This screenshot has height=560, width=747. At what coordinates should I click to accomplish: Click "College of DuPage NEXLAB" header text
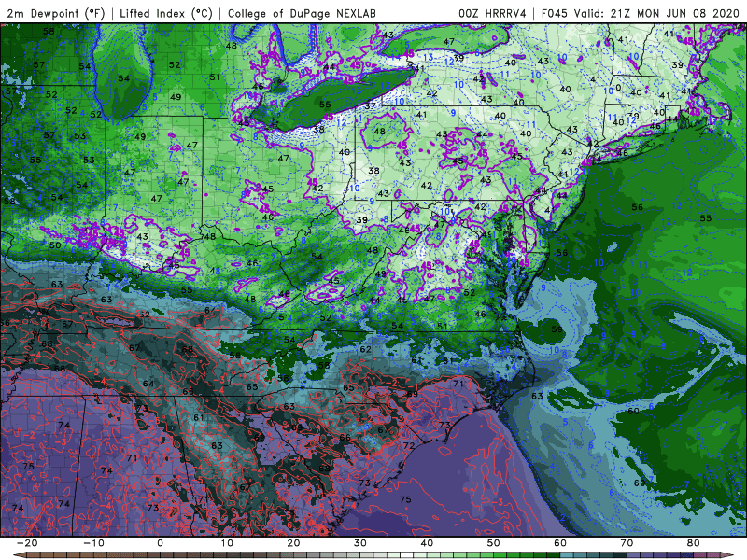pos(302,13)
